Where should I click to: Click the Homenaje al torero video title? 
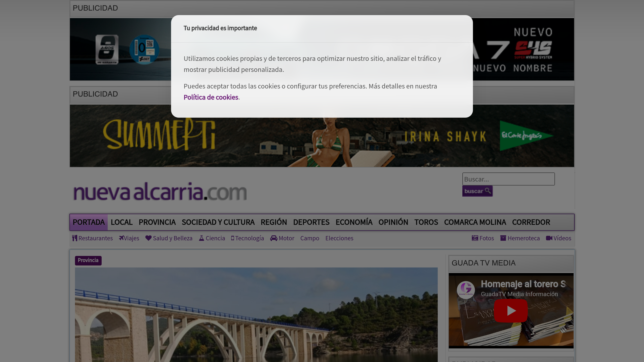(x=523, y=284)
